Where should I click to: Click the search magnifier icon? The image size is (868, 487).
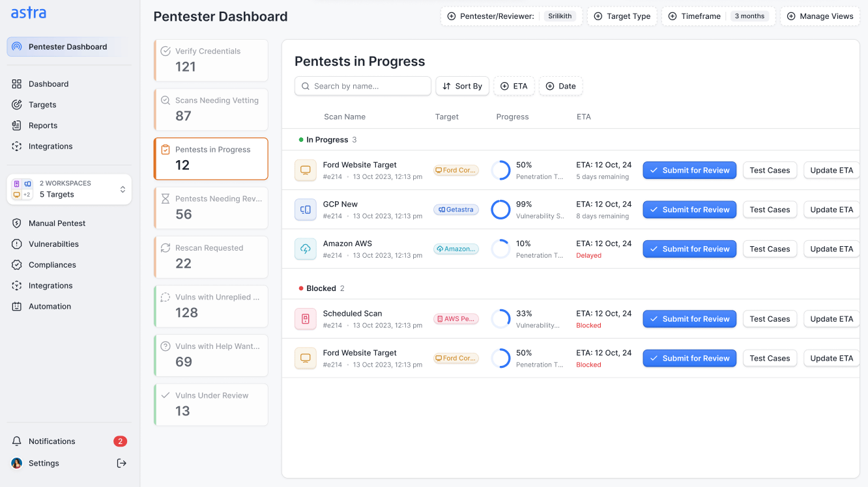click(x=306, y=86)
